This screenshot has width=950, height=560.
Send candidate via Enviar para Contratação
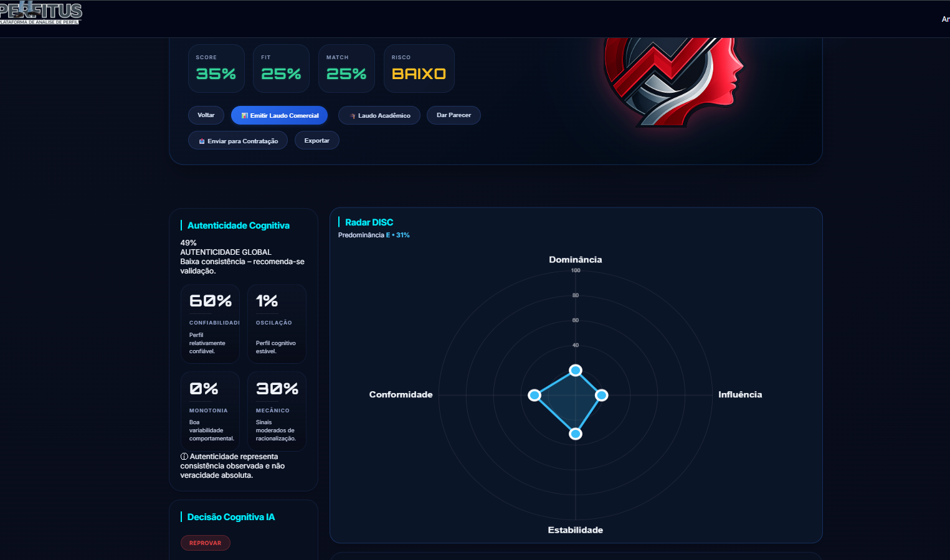(238, 141)
